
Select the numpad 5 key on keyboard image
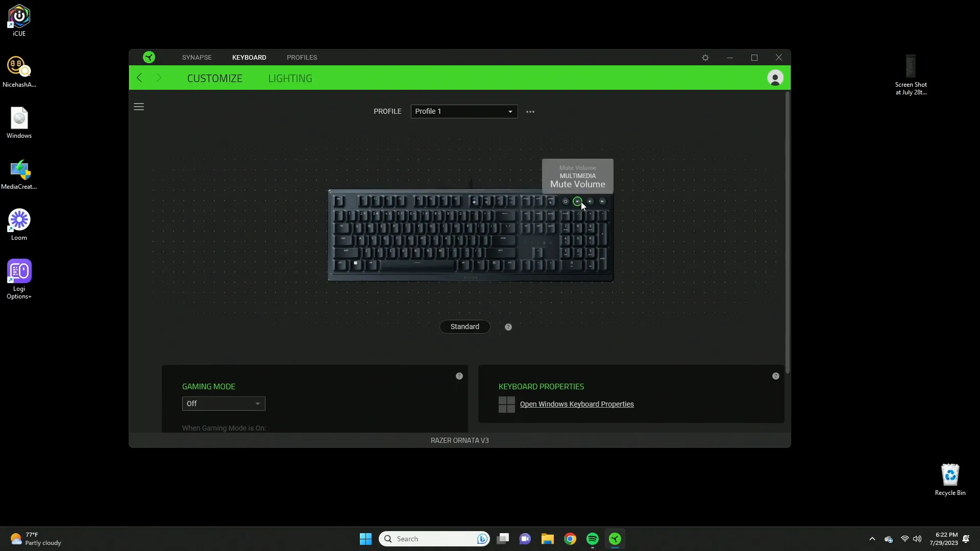tap(578, 240)
